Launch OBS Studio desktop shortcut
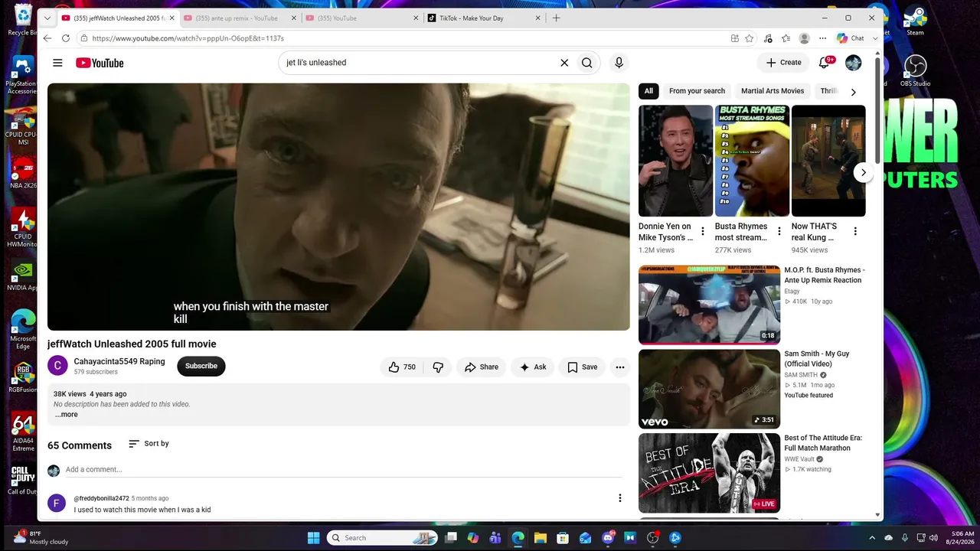The width and height of the screenshot is (980, 551). coord(915,71)
